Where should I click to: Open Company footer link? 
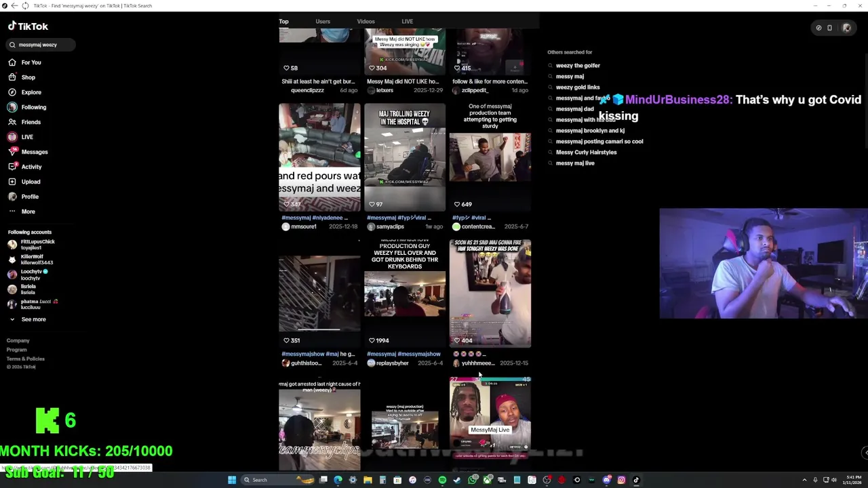tap(18, 341)
